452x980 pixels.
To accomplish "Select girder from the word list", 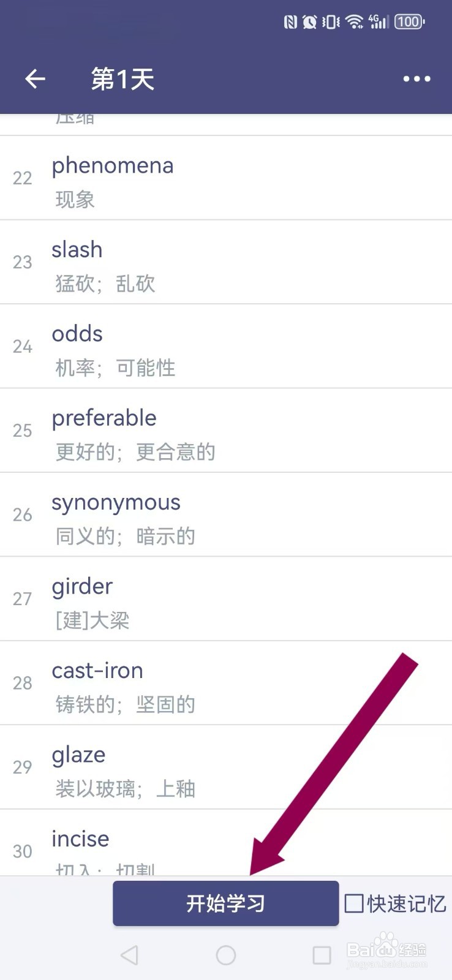I will click(x=226, y=599).
